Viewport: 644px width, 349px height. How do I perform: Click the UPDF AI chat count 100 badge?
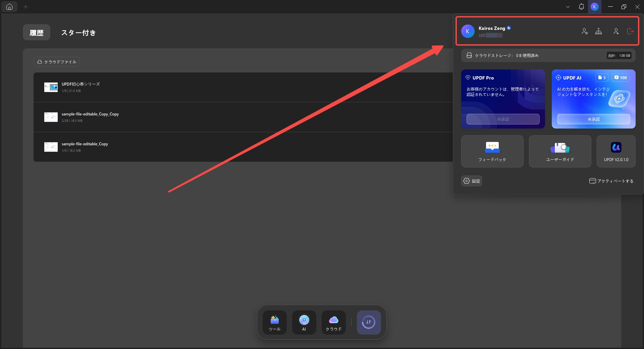[x=621, y=78]
